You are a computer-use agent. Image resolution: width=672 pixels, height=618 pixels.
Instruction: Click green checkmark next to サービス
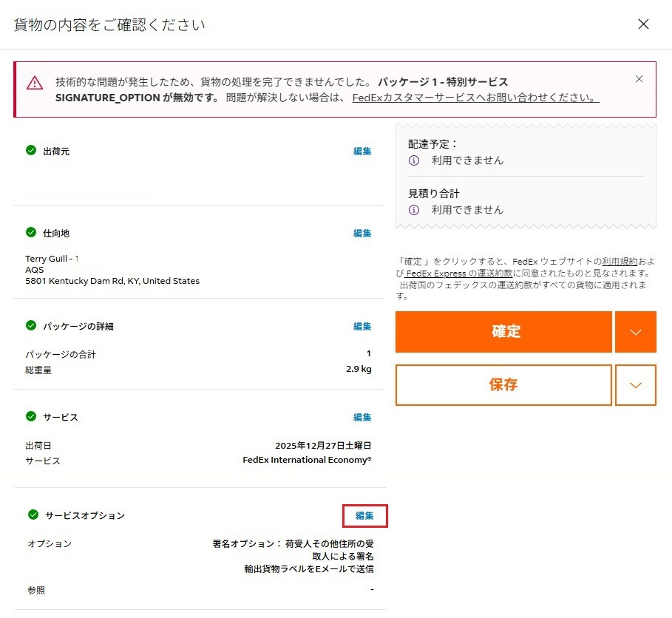click(31, 416)
